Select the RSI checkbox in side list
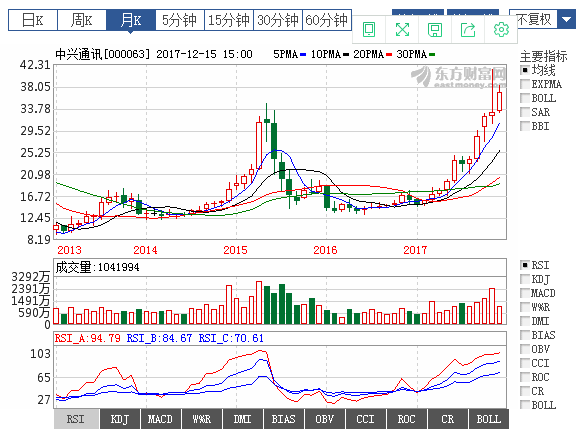 point(525,265)
